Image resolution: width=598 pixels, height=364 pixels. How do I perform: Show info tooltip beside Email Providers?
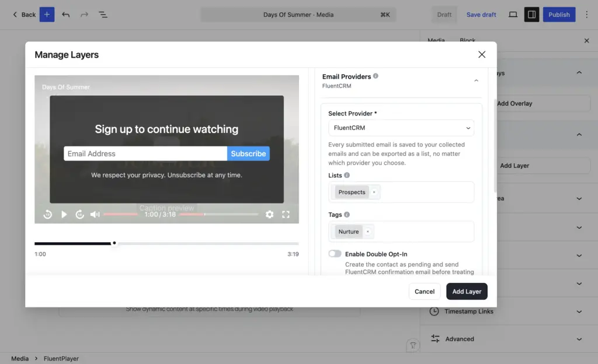coord(376,76)
